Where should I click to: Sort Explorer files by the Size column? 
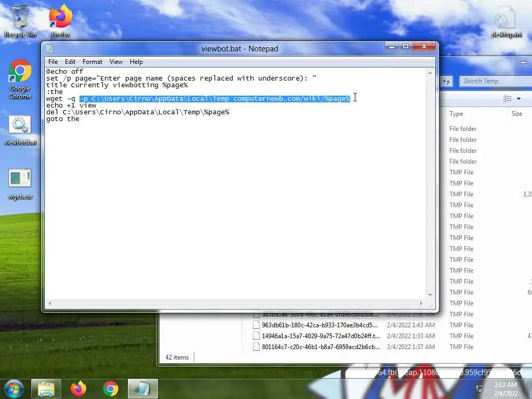pos(517,114)
